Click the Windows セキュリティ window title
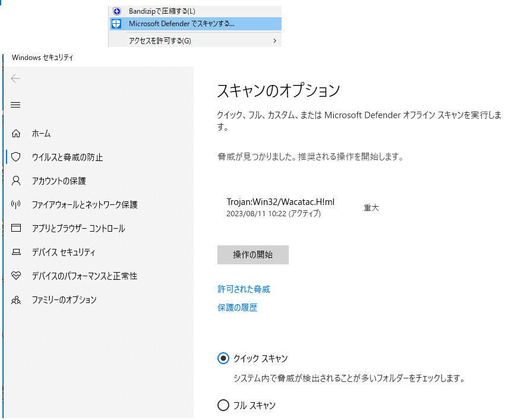 (42, 58)
